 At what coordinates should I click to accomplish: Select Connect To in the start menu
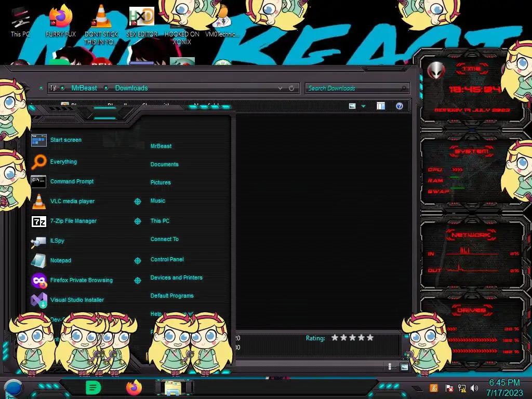tap(164, 239)
